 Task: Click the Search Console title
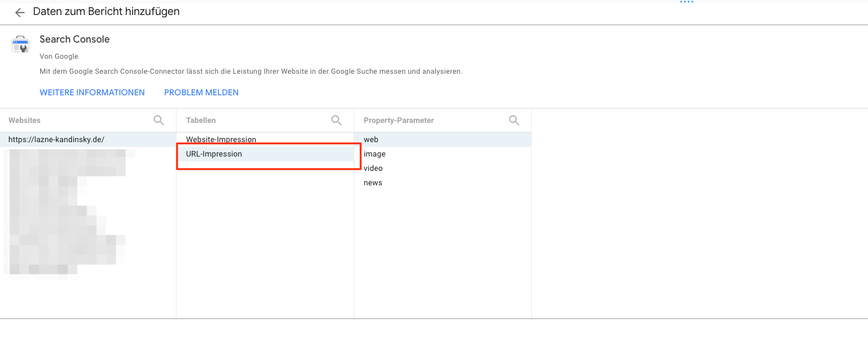pyautogui.click(x=74, y=39)
